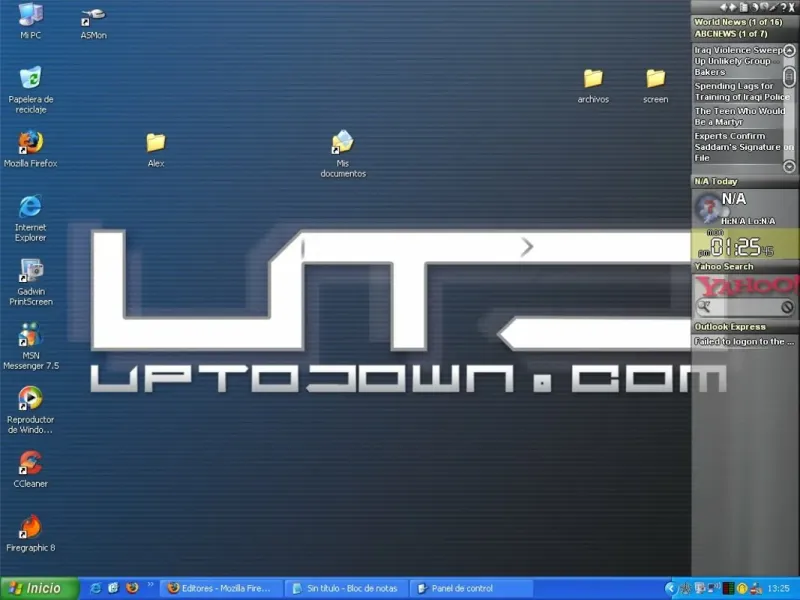Click the N/A Today weather header

(715, 181)
